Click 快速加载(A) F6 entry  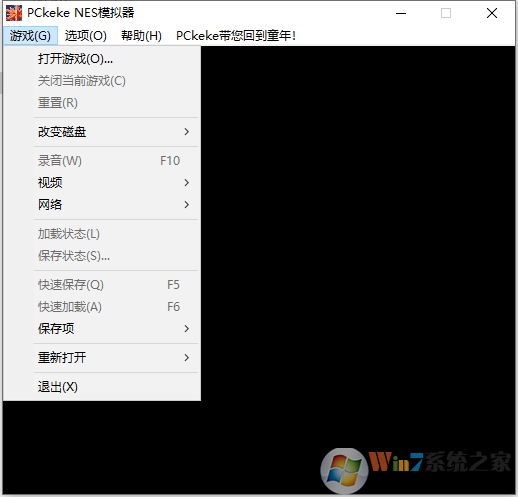click(102, 307)
